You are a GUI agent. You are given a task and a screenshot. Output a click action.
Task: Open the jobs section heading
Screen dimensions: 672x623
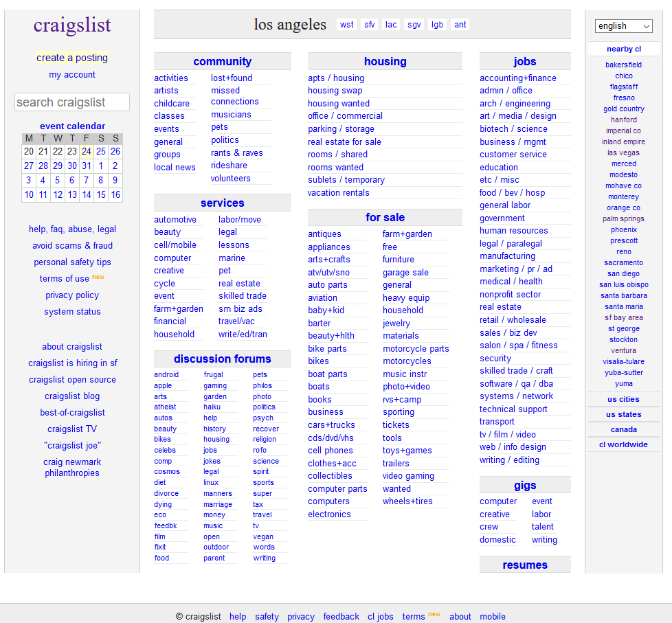(525, 61)
